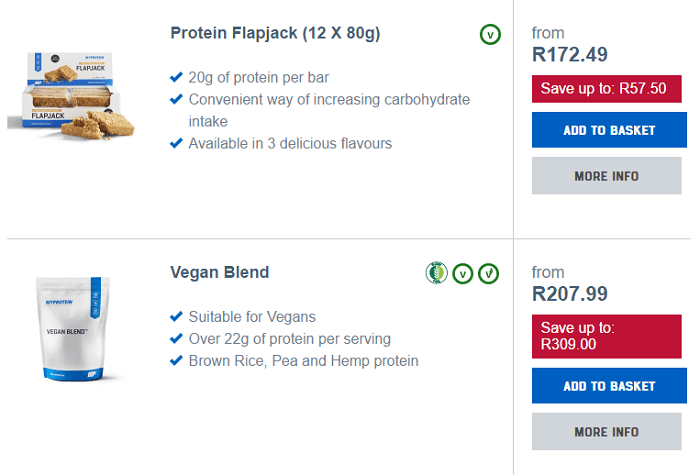
Task: Click the rightmost vegan icon on Vegan Blend
Action: click(x=488, y=272)
